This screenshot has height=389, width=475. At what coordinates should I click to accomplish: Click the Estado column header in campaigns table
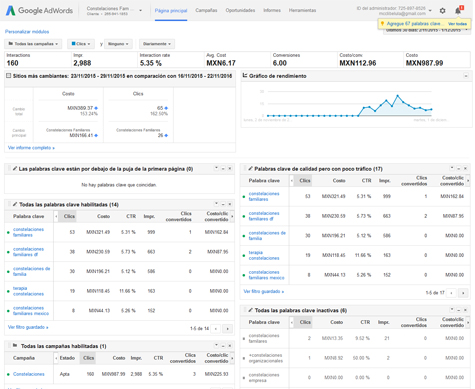[67, 358]
